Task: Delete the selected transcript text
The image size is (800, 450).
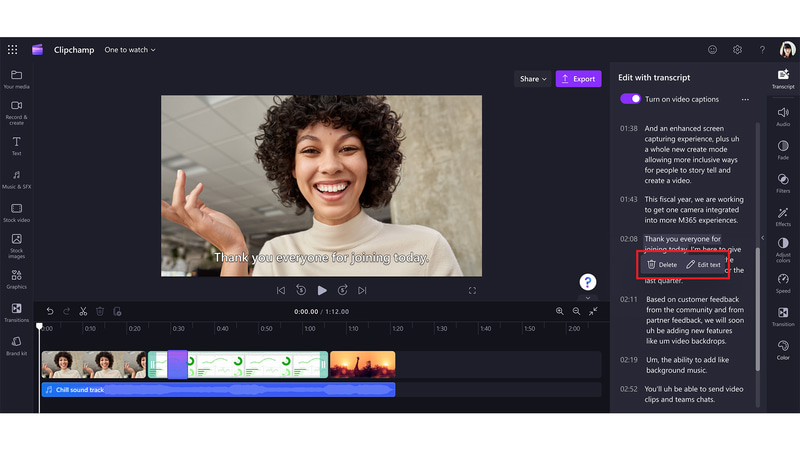Action: tap(662, 264)
